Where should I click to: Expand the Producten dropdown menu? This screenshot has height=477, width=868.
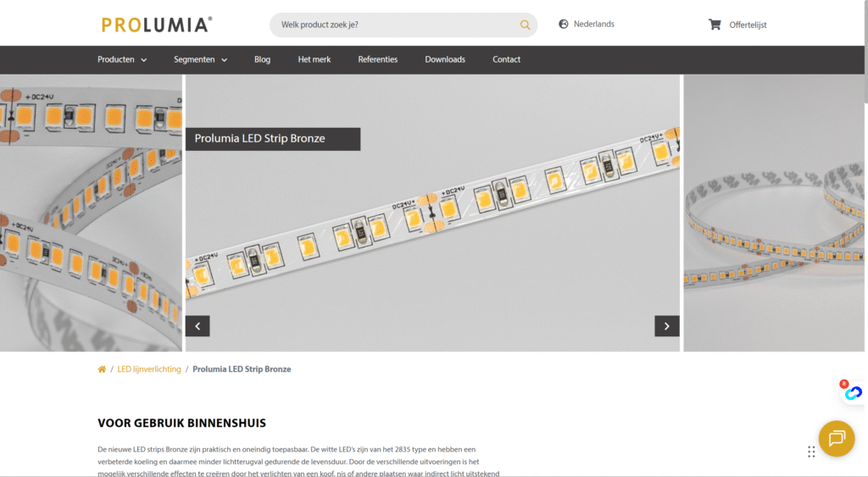pos(122,60)
